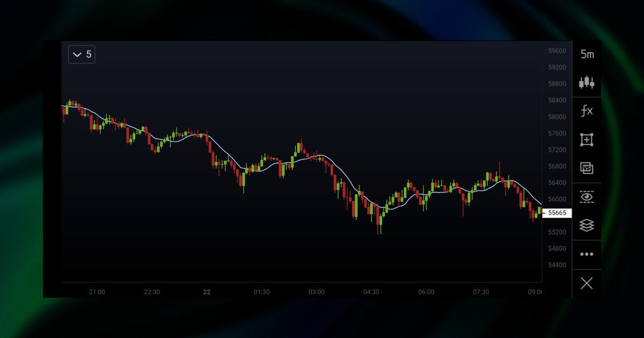Close the chart with the X button
This screenshot has width=644, height=338.
(x=587, y=283)
